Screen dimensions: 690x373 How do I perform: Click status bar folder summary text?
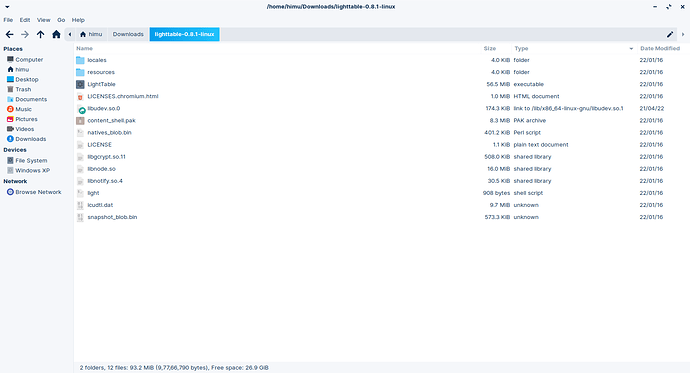pos(174,368)
